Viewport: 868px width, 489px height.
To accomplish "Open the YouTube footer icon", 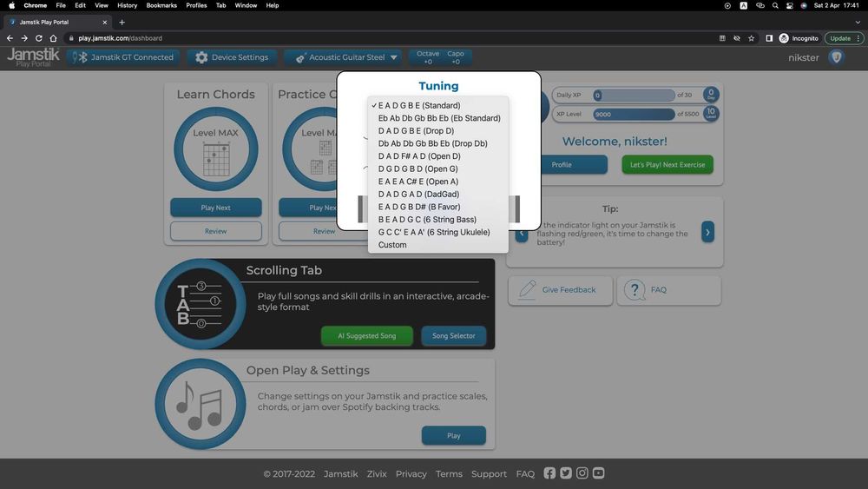I will 598,473.
